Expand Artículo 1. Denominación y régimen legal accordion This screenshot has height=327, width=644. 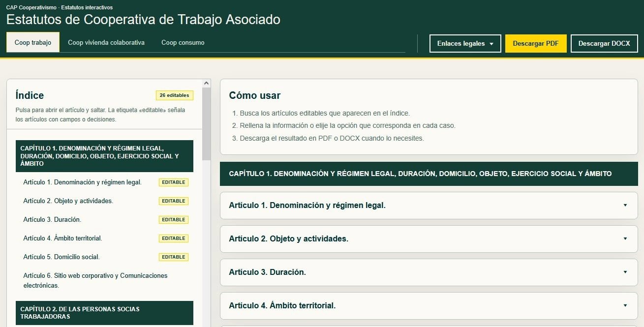coord(429,205)
